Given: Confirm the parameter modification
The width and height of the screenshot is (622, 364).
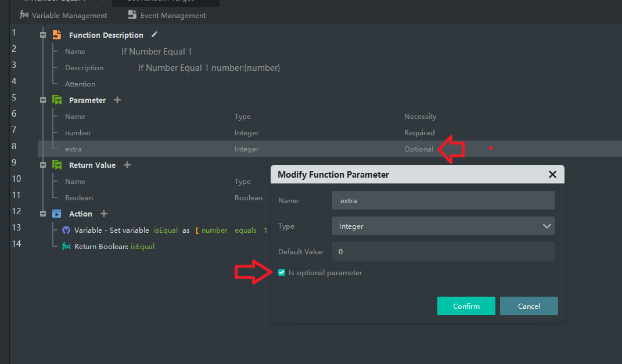Looking at the screenshot, I should [x=466, y=306].
